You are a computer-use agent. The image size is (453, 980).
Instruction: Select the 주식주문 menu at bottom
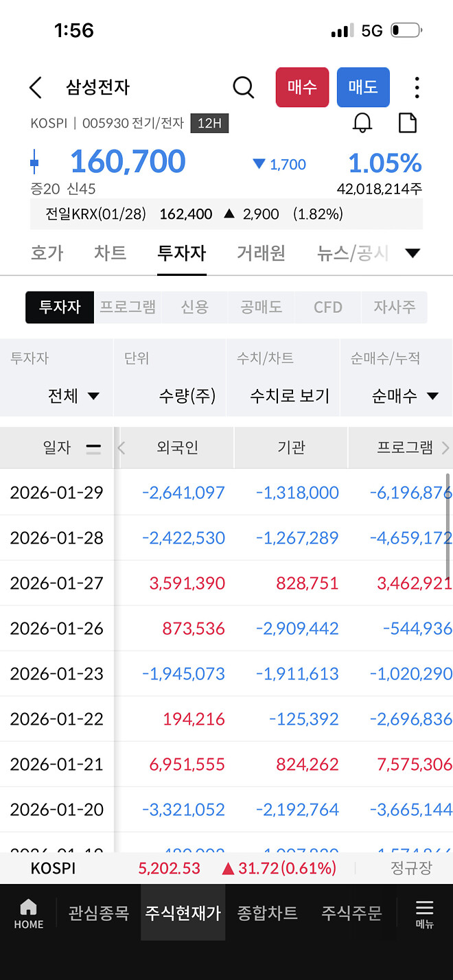(x=351, y=913)
